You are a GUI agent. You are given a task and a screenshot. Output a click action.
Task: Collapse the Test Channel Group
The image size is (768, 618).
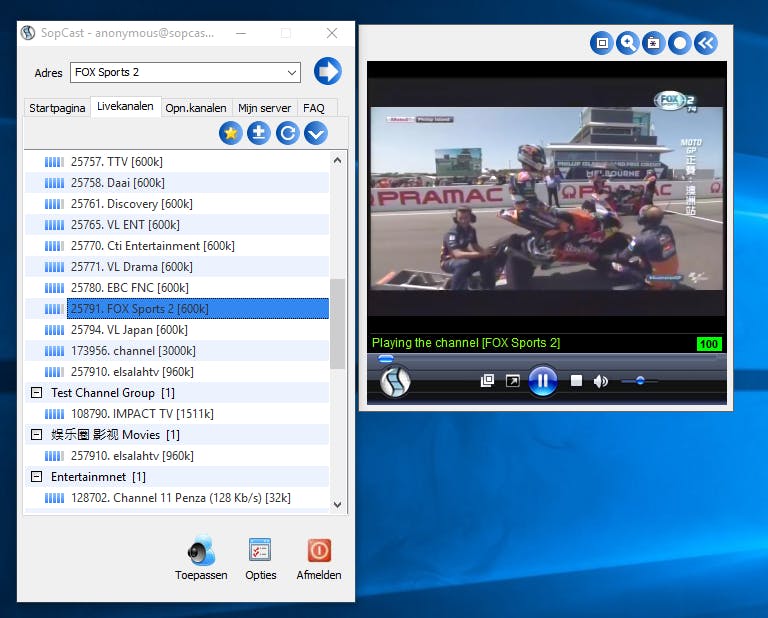[x=36, y=393]
